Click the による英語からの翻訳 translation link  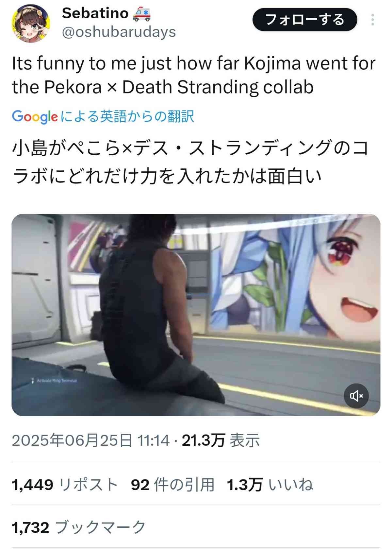pos(127,116)
